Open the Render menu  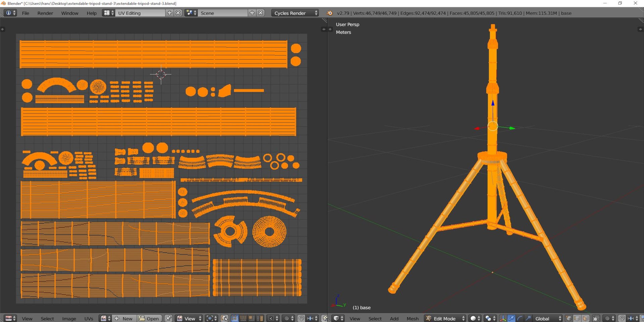45,13
